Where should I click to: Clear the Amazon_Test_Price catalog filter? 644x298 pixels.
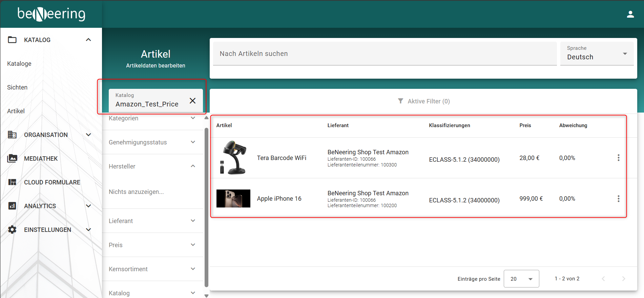192,101
